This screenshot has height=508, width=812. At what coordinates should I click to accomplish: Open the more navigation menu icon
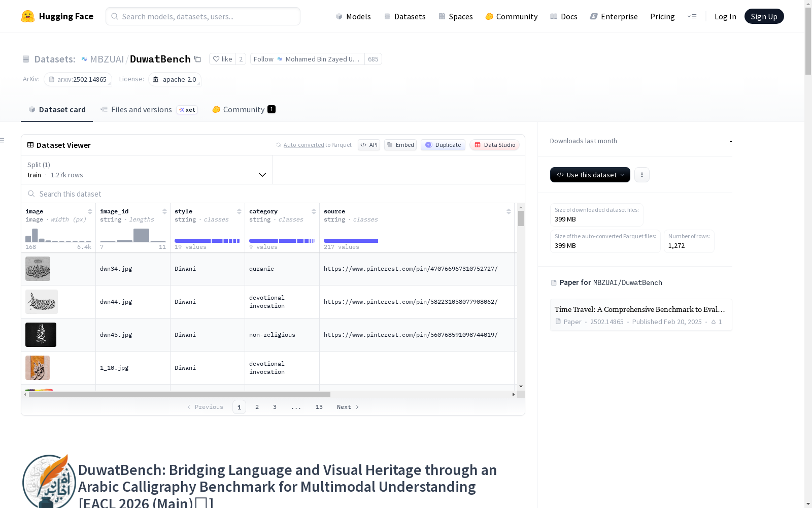[692, 16]
